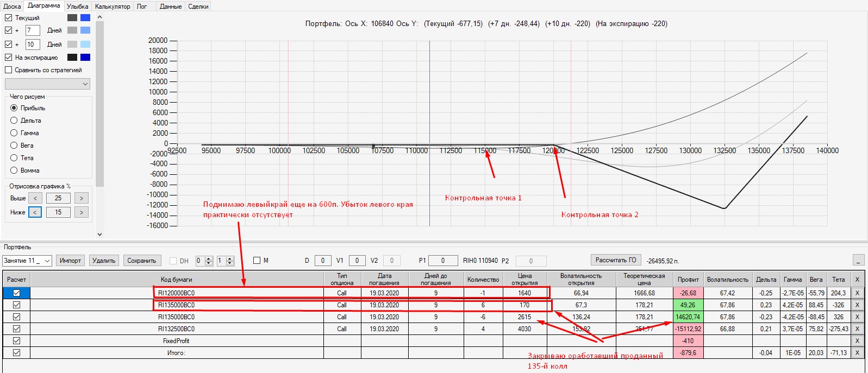Click the V1 input field

point(357,261)
